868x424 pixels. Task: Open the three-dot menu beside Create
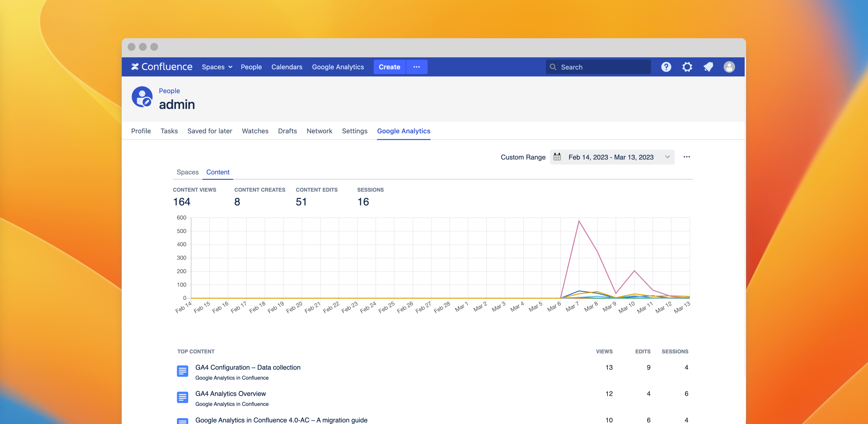[x=416, y=67]
